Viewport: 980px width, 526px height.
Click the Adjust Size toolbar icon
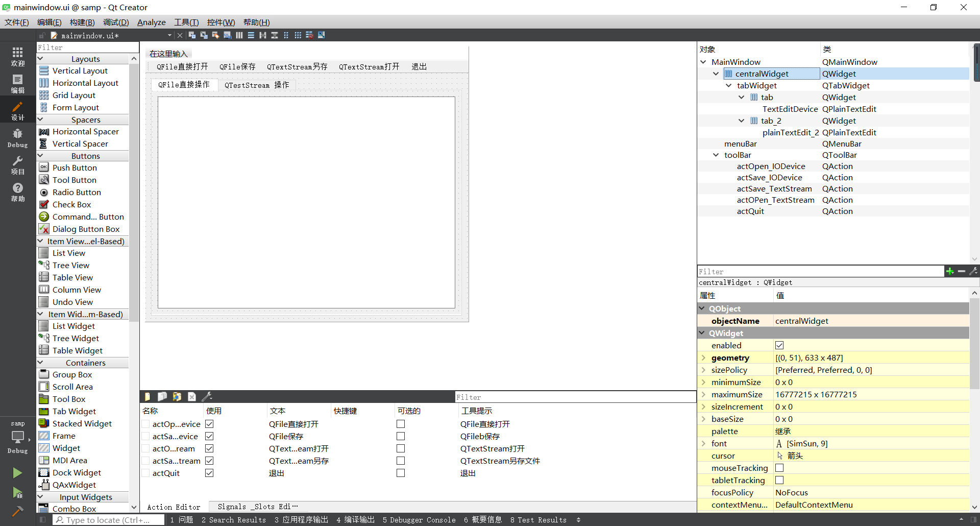point(321,35)
